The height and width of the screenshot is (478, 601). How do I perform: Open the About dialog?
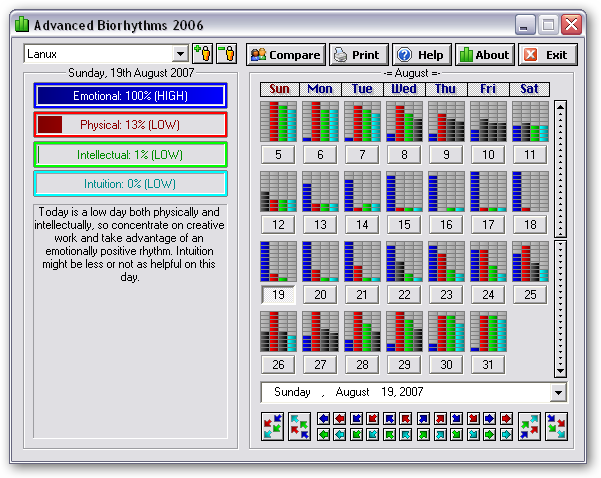tap(485, 54)
